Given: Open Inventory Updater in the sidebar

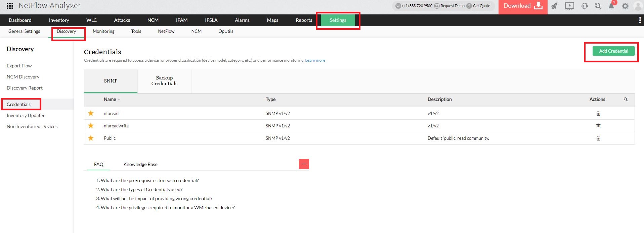Looking at the screenshot, I should [x=26, y=115].
